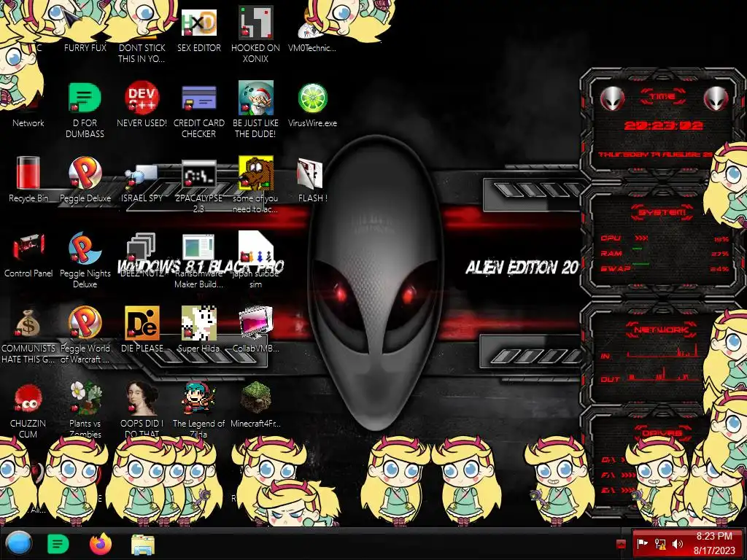Click the left alien head on the time gadget
Image resolution: width=747 pixels, height=560 pixels.
point(612,98)
